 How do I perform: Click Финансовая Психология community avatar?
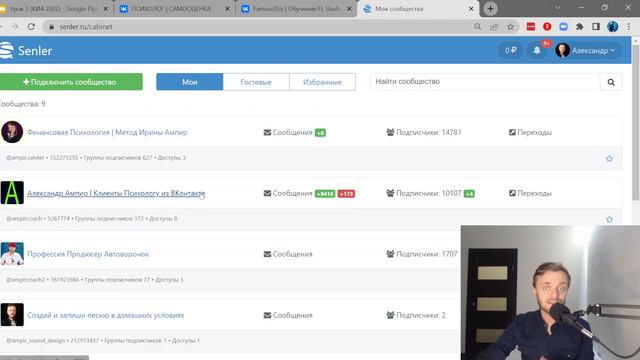pyautogui.click(x=12, y=132)
